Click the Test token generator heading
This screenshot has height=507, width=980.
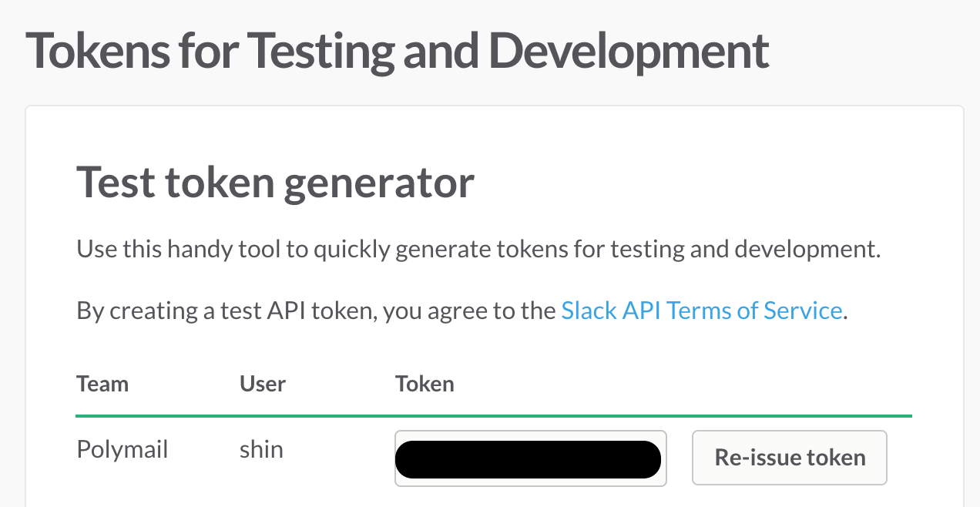pyautogui.click(x=275, y=183)
